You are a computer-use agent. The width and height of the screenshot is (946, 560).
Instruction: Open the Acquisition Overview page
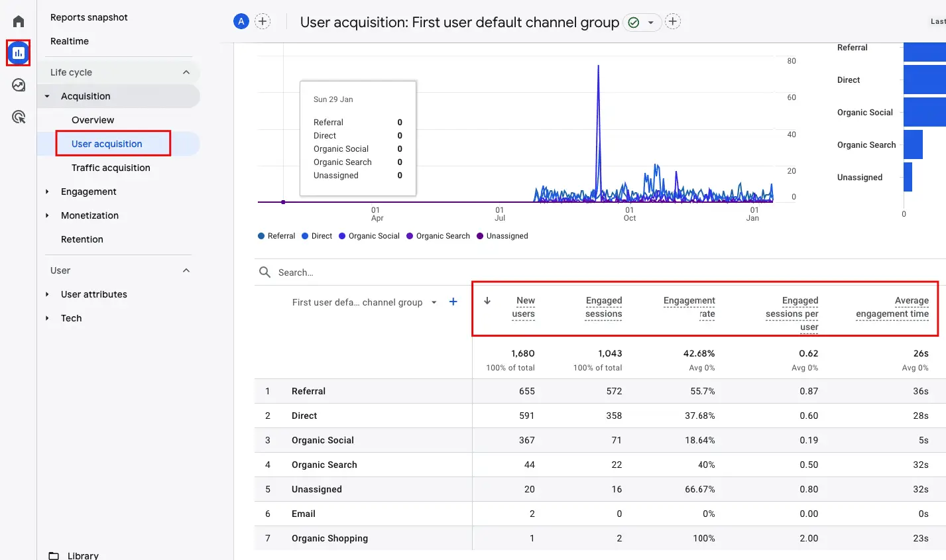click(92, 120)
